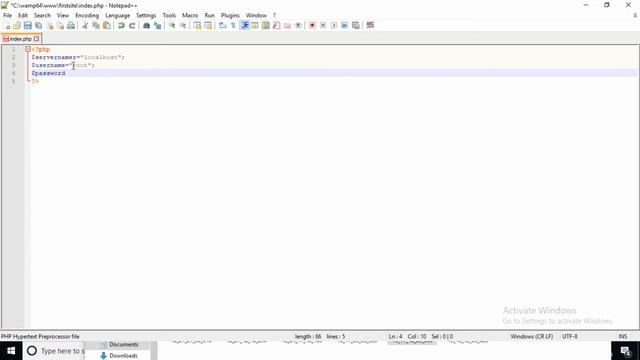Open the Tools menu
The image size is (640, 360).
point(169,15)
